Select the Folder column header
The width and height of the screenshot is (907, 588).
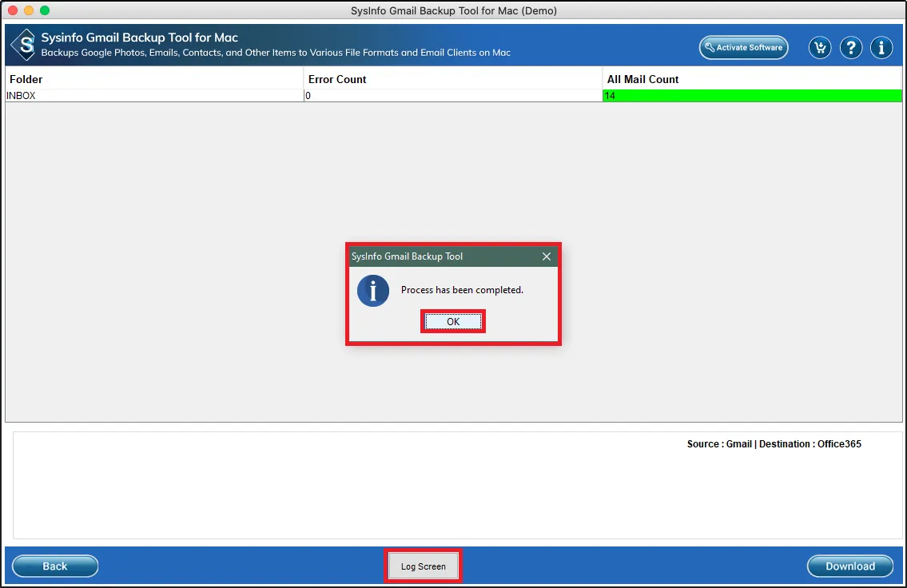click(x=154, y=79)
